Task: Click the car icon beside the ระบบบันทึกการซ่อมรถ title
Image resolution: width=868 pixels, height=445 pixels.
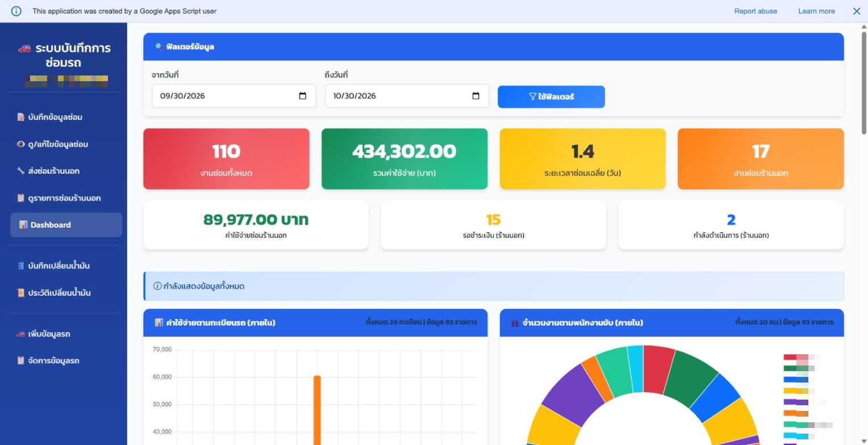Action: point(24,48)
